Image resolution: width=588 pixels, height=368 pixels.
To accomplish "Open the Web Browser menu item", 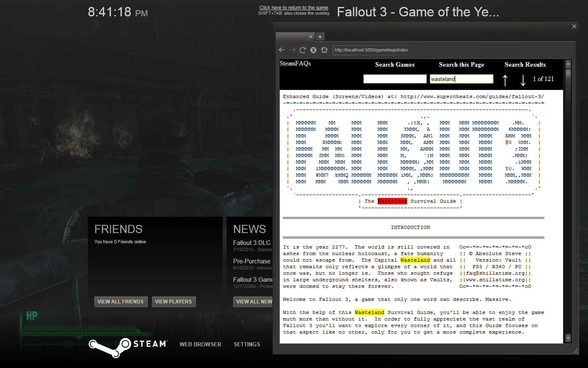I will click(200, 344).
